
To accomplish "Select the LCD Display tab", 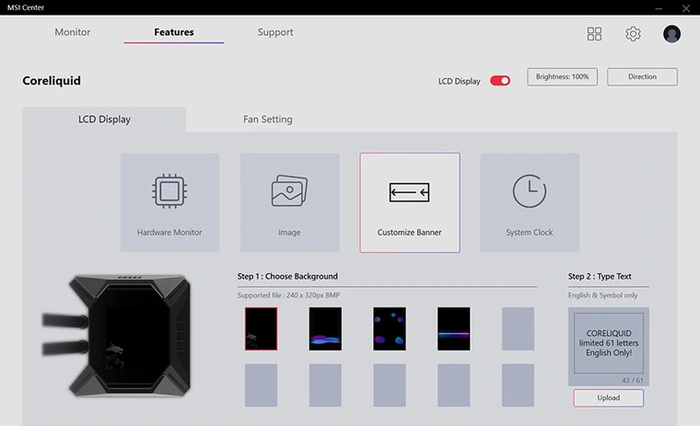I will (104, 120).
